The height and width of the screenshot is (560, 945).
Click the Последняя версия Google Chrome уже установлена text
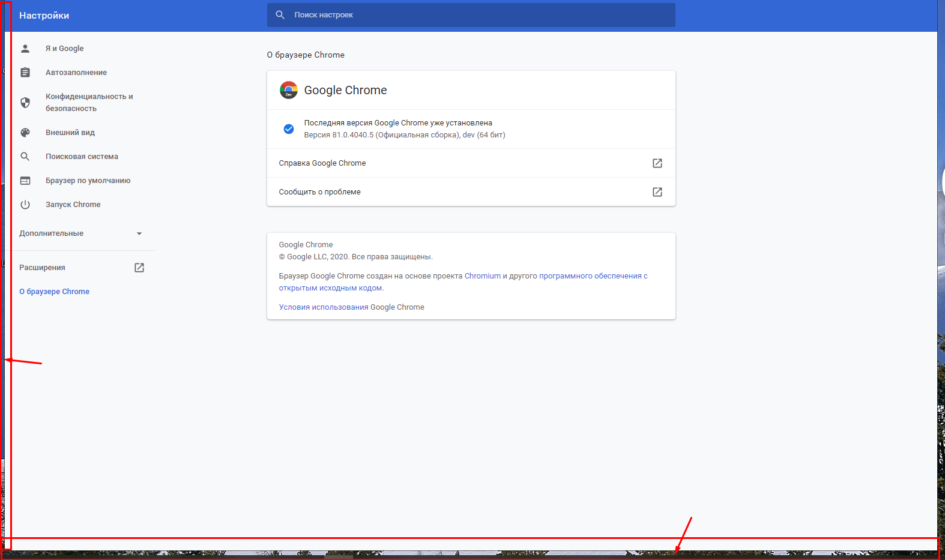pyautogui.click(x=398, y=123)
